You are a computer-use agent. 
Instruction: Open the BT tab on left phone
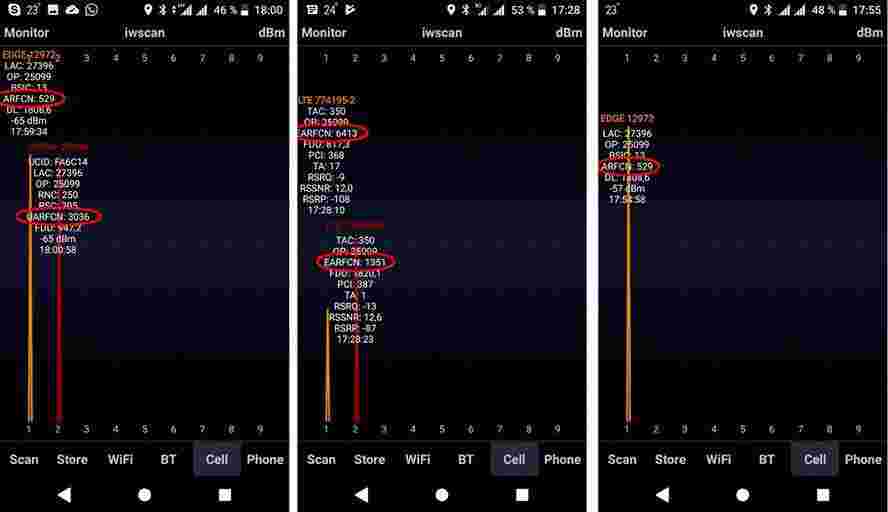(x=168, y=460)
